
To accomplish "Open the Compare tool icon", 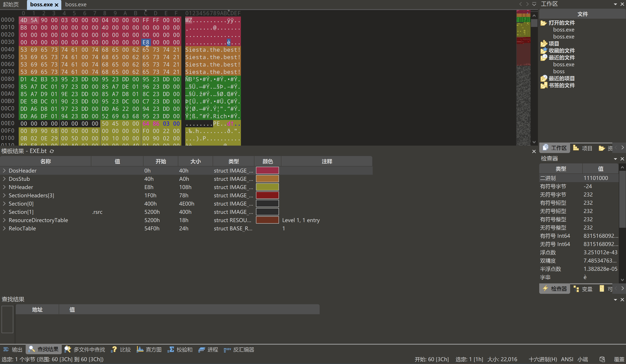I will coord(114,349).
